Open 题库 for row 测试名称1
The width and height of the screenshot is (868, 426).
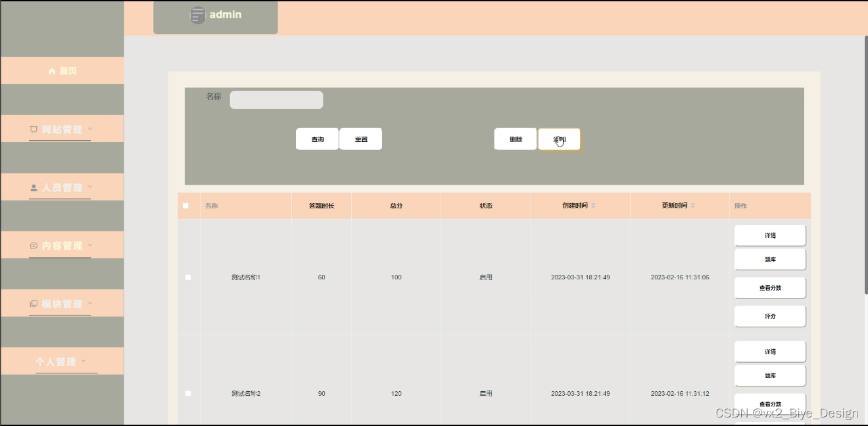pyautogui.click(x=770, y=260)
